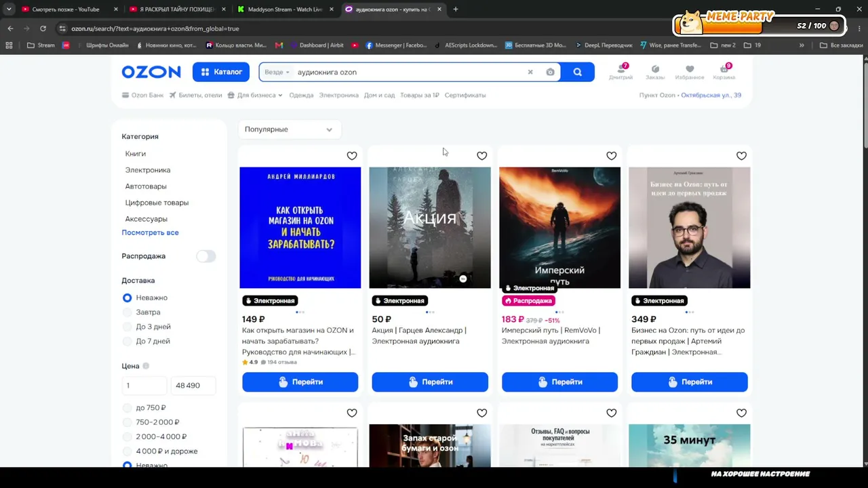Screen dimensions: 868x488
Task: Open the Дом и сад menu item
Action: [379, 95]
